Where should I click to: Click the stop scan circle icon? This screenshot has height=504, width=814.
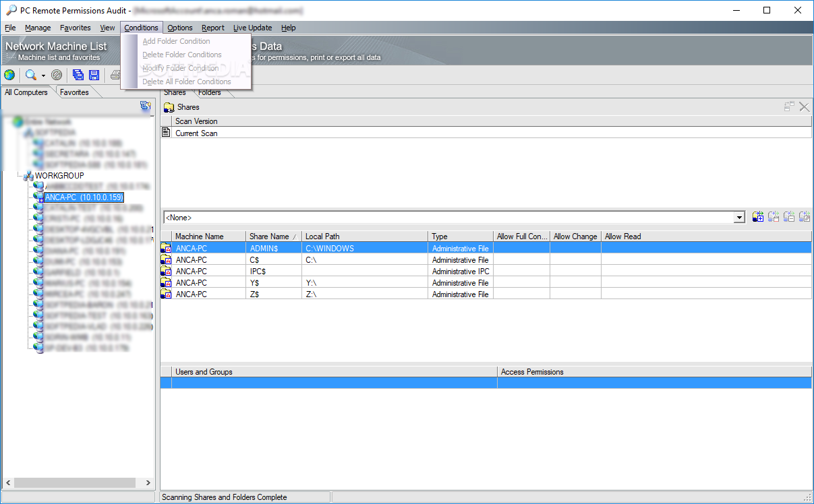tap(57, 75)
